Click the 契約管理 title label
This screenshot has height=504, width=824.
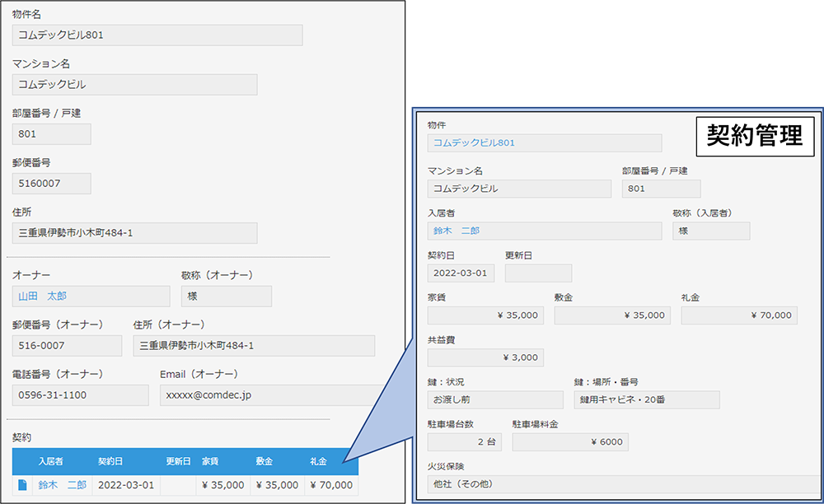click(x=752, y=137)
